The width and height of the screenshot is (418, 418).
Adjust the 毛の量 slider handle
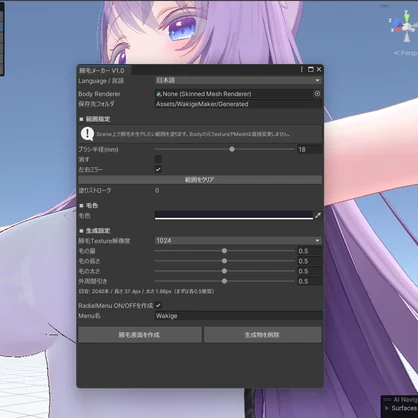224,251
